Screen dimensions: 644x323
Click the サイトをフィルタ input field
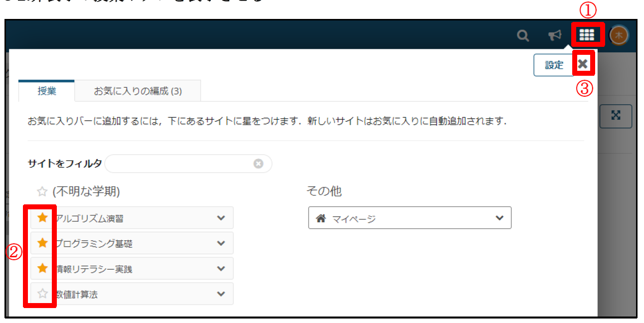pos(179,163)
